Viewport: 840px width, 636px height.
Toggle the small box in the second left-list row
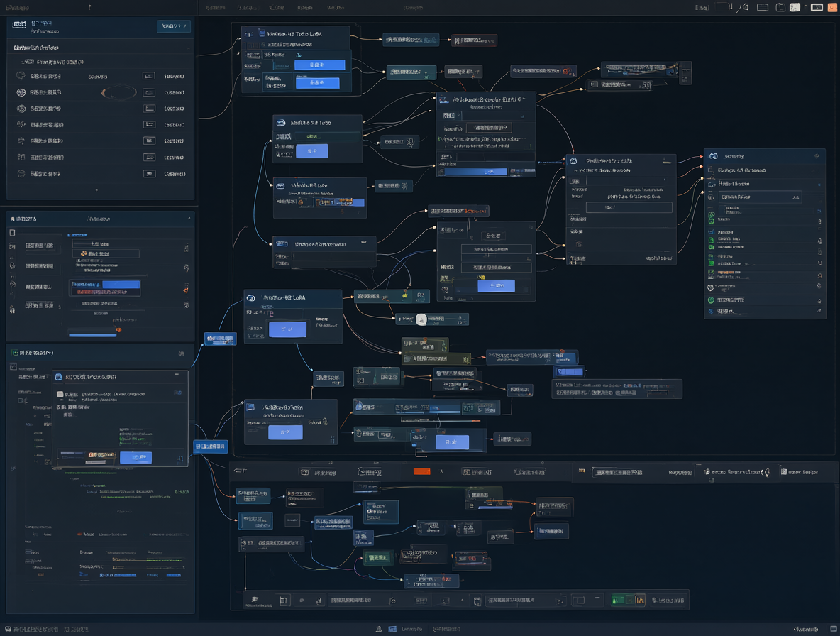(149, 92)
